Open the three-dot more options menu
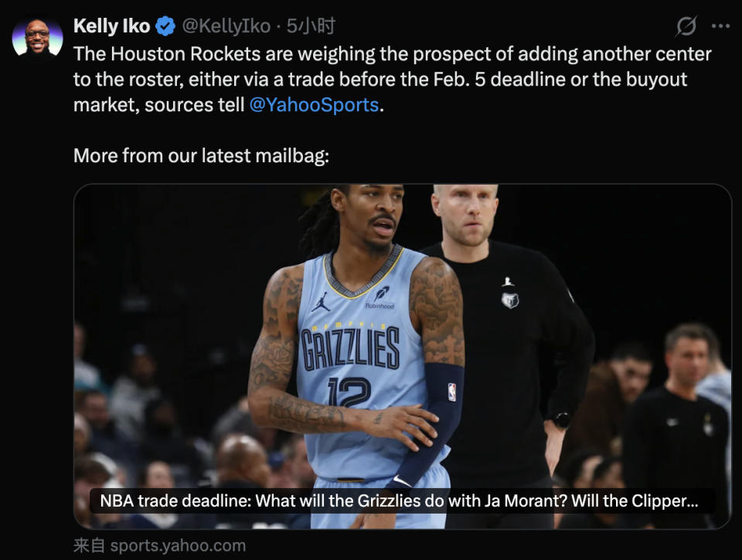The image size is (742, 560). 720,26
